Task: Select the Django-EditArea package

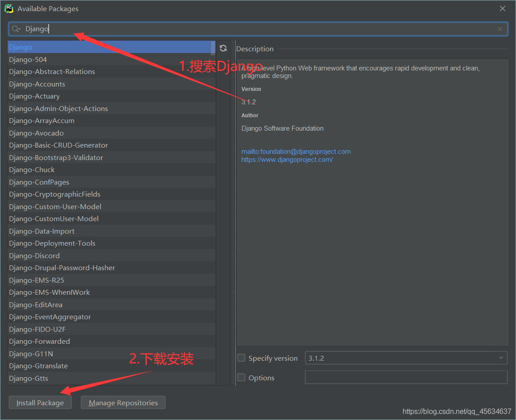Action: click(112, 305)
